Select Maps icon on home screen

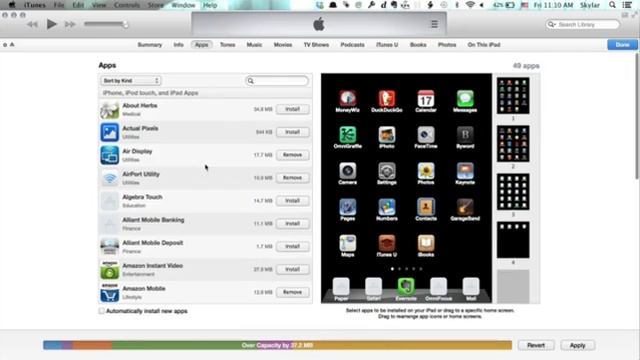347,243
